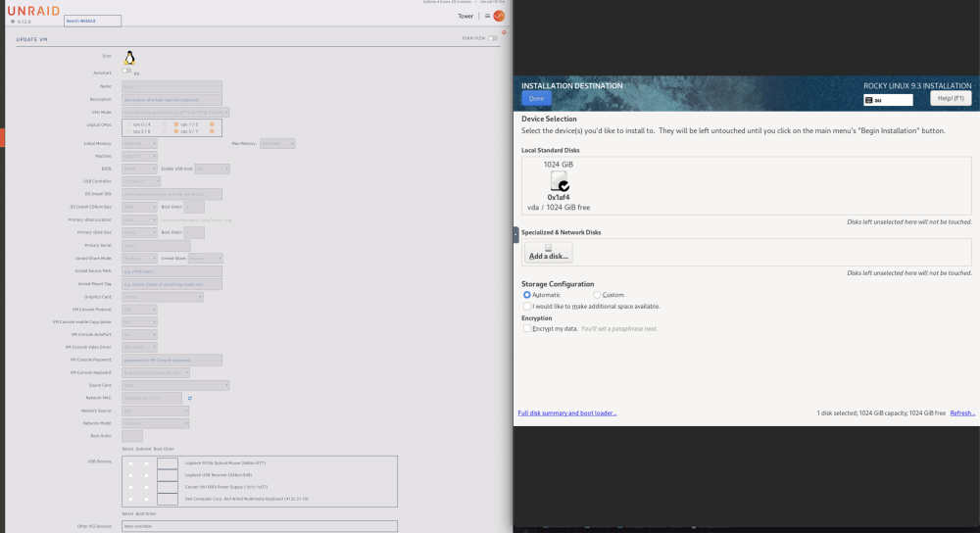Tick Select checkbox for Corsair Power Supply
This screenshot has height=533, width=980.
coord(130,487)
